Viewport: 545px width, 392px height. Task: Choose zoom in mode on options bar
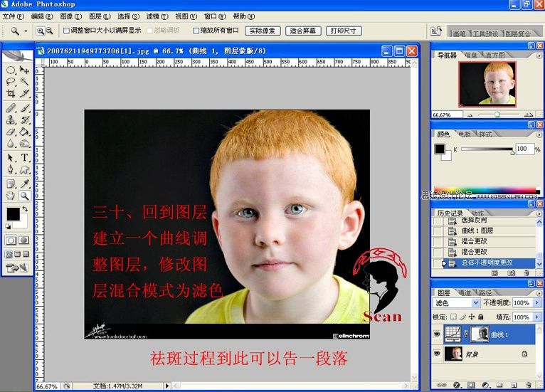point(41,31)
